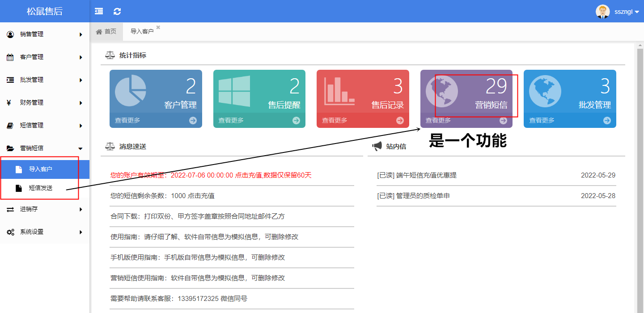This screenshot has width=644, height=313.
Task: Switch to the 首页 tab
Action: [106, 32]
